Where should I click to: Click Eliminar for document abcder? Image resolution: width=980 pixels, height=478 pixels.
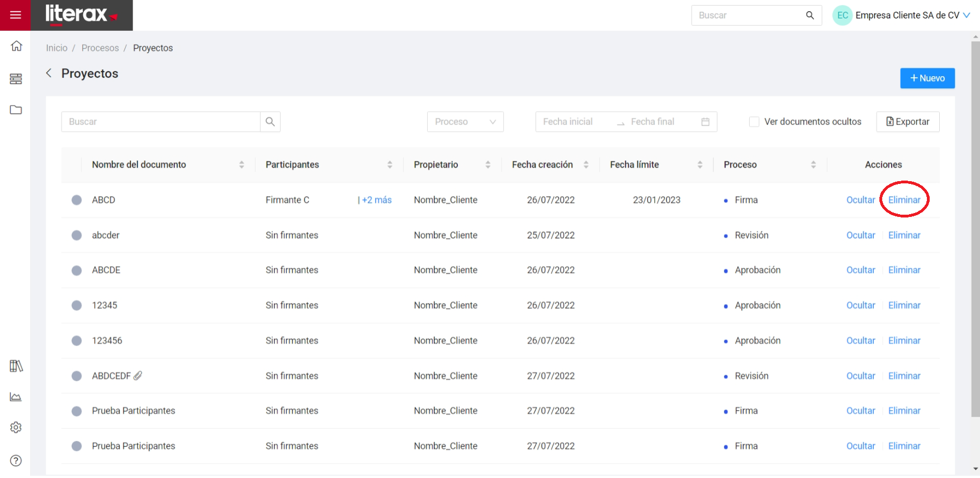[x=904, y=235]
